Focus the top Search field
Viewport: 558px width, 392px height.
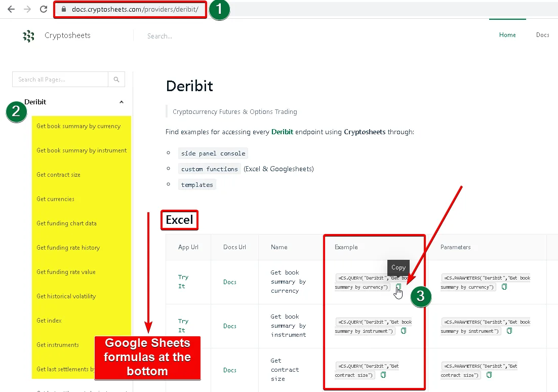point(160,36)
